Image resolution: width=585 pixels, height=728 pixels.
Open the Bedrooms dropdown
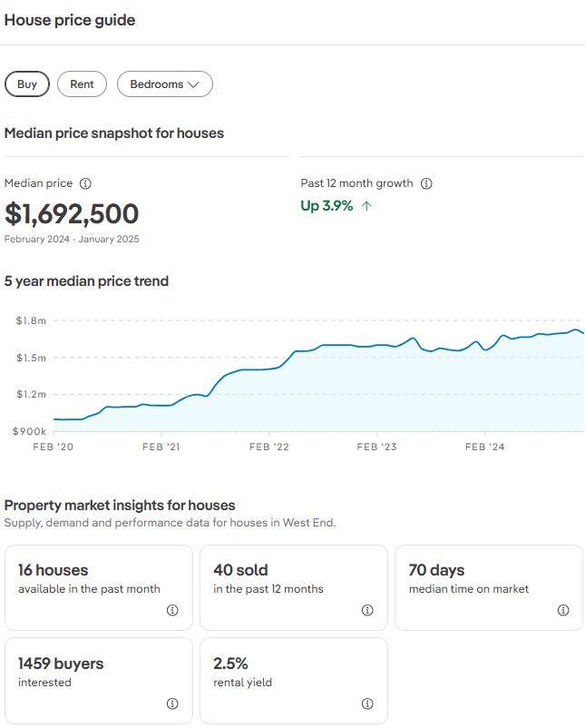coord(164,84)
